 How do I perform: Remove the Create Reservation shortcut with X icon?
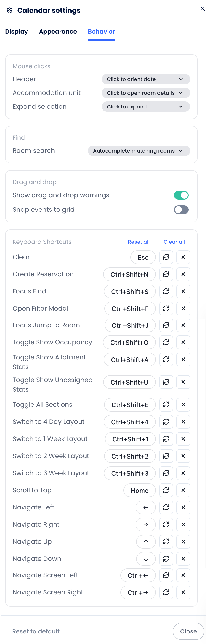tap(183, 274)
